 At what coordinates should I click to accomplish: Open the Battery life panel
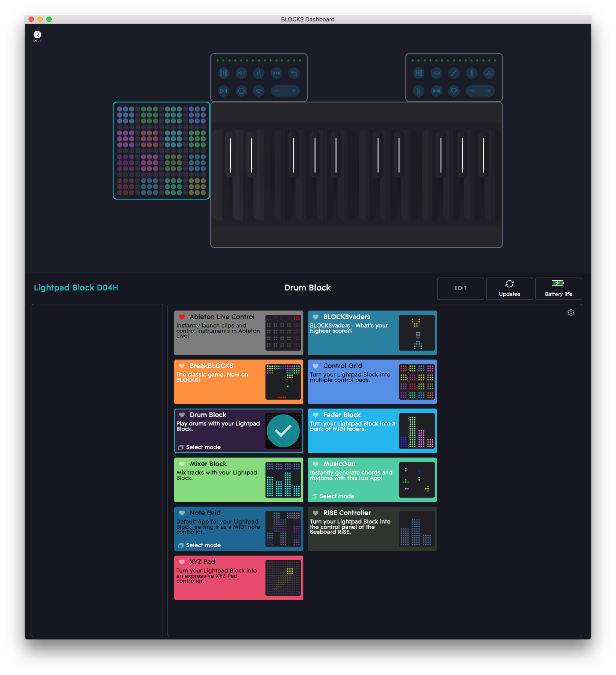pyautogui.click(x=559, y=289)
